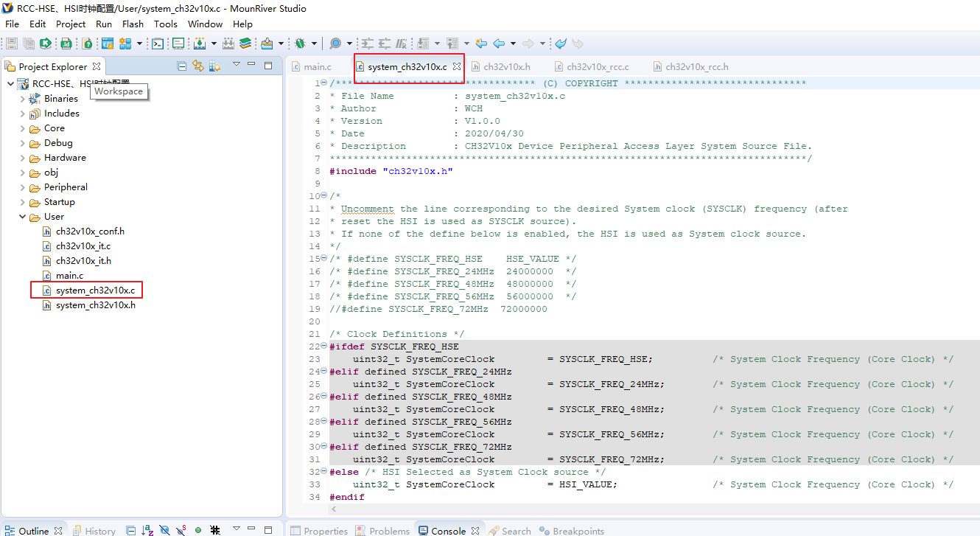Click the help question-mark toolbar icon

pyautogui.click(x=87, y=43)
